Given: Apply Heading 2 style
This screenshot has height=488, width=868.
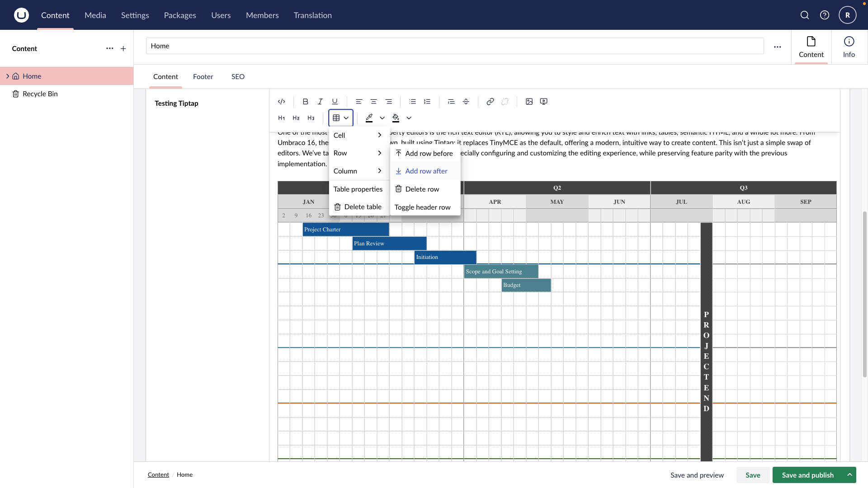Looking at the screenshot, I should 296,118.
